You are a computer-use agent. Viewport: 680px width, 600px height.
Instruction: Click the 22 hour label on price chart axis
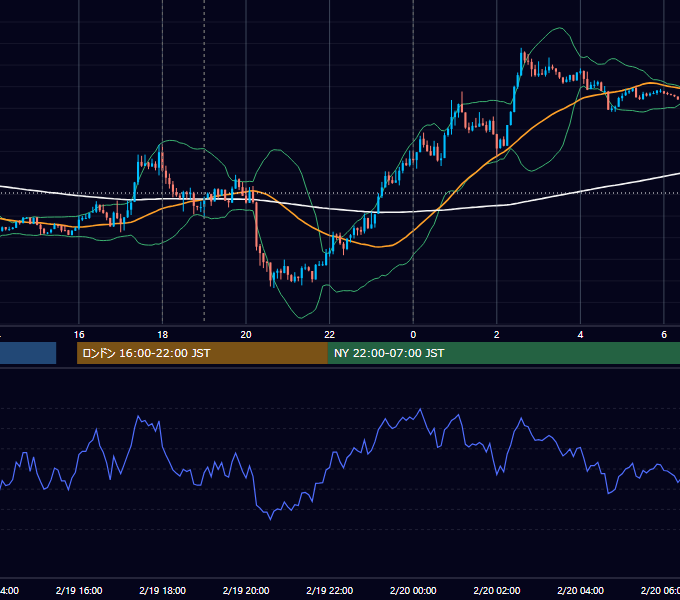tap(330, 335)
